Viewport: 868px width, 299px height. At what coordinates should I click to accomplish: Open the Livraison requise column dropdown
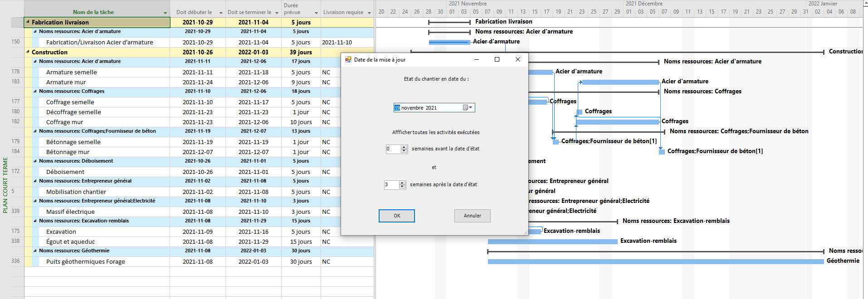[369, 13]
